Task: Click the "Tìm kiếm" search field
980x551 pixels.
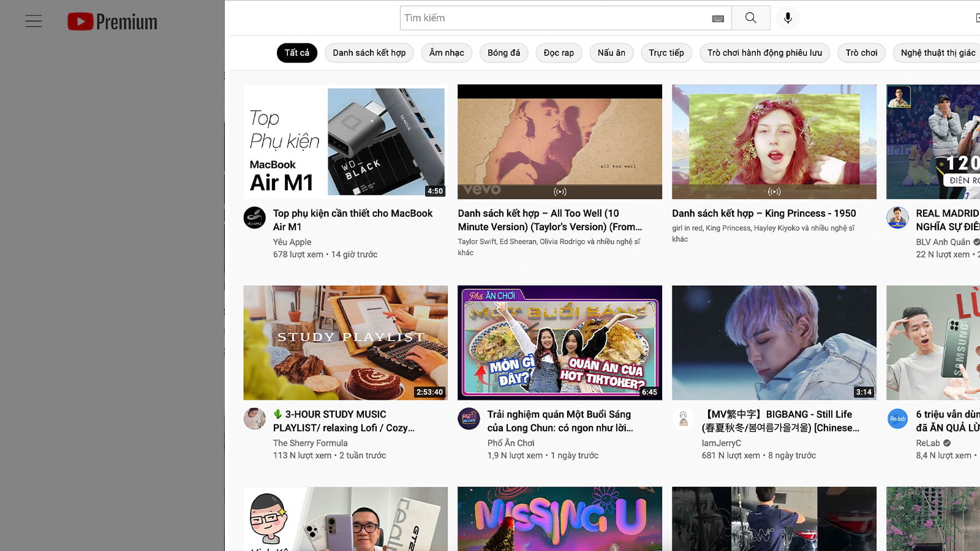Action: 551,18
